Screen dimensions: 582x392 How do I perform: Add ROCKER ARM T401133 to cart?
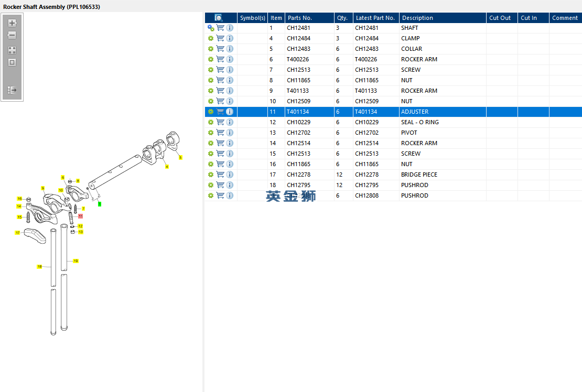(x=220, y=91)
